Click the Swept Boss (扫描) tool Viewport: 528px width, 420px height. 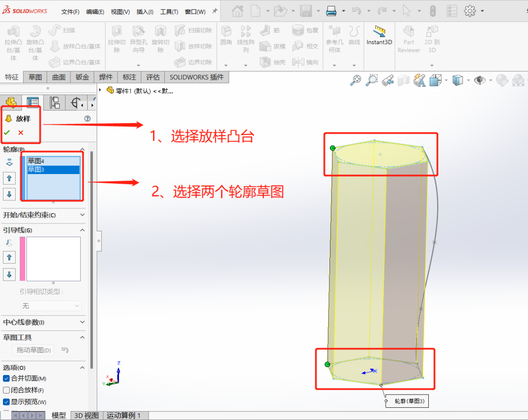pyautogui.click(x=62, y=30)
